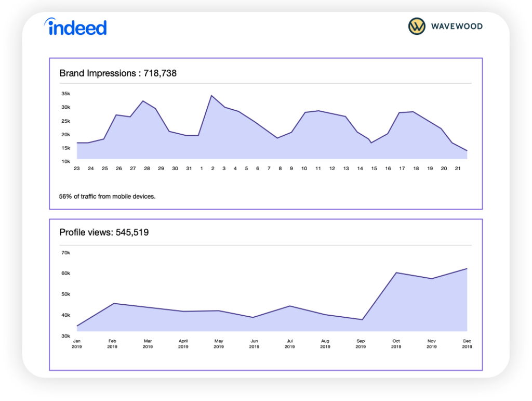This screenshot has height=401, width=532.
Task: Click the peak data point above label 2
Action: (212, 95)
